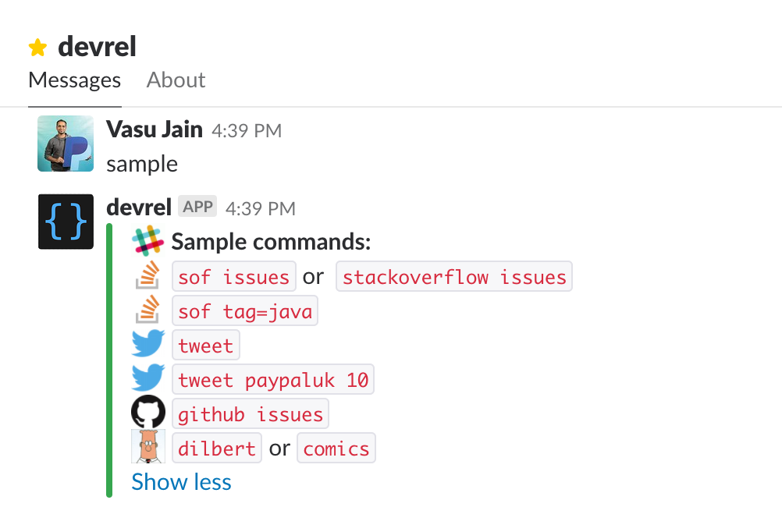Click the Slack logo beside Sample commands
Image resolution: width=782 pixels, height=532 pixels.
pos(148,242)
